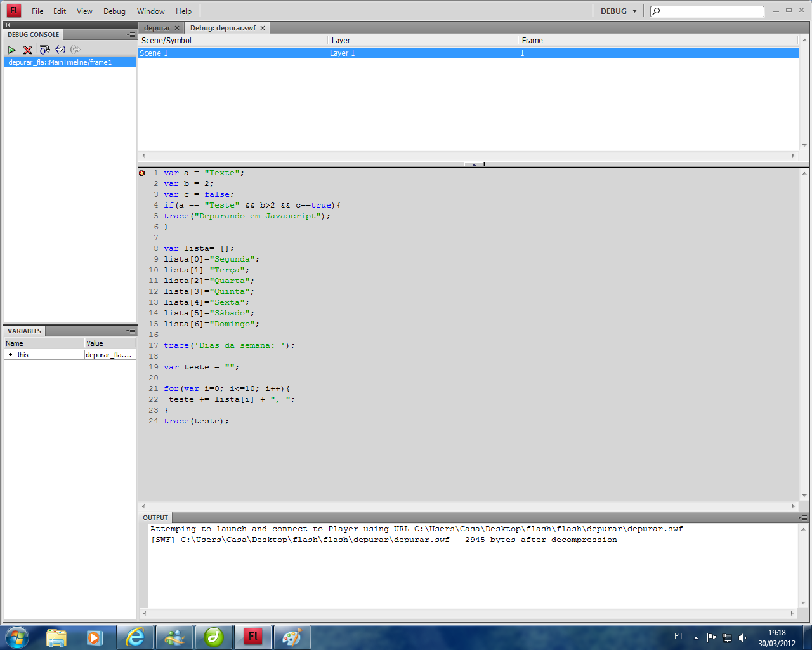
Task: Open the Debug Console panel options menu
Action: coord(131,34)
